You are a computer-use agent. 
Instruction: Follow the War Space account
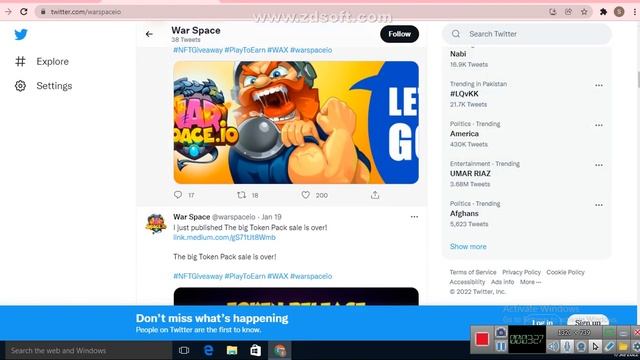point(399,34)
